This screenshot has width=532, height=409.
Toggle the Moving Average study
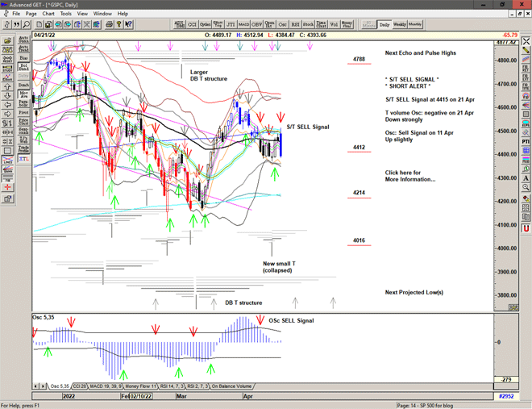(x=23, y=95)
